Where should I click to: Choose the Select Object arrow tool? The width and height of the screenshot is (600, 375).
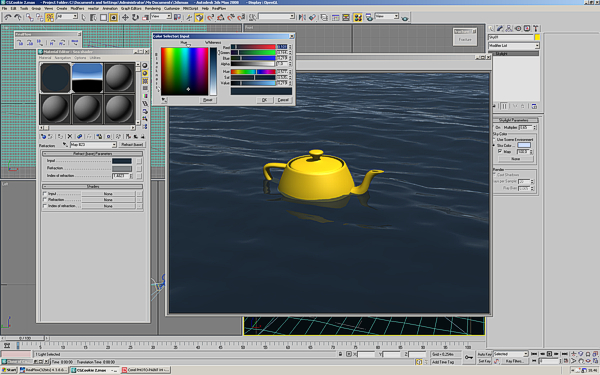click(83, 17)
